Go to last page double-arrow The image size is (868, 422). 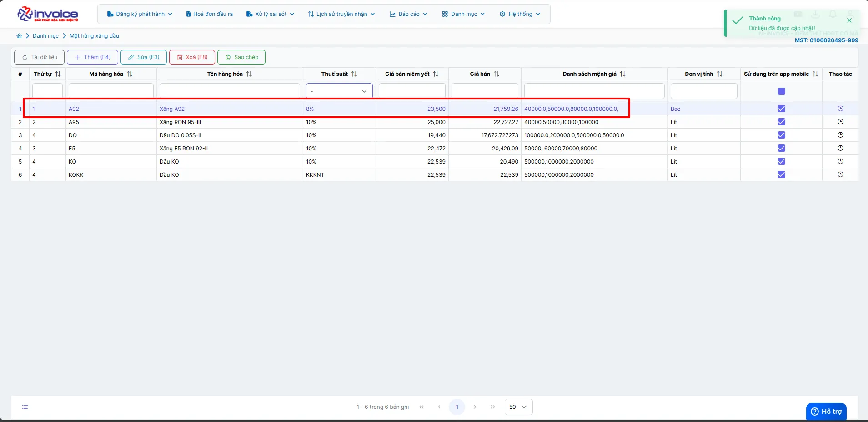[493, 407]
